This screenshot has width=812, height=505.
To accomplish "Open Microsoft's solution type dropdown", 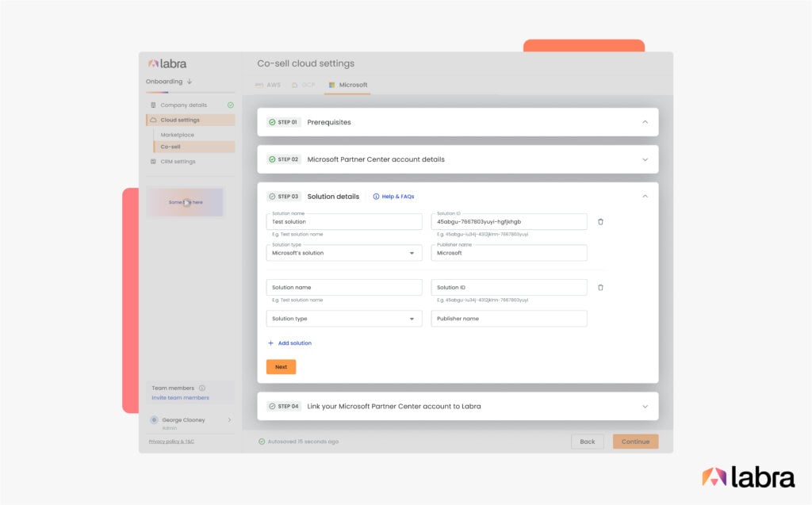I will click(344, 253).
